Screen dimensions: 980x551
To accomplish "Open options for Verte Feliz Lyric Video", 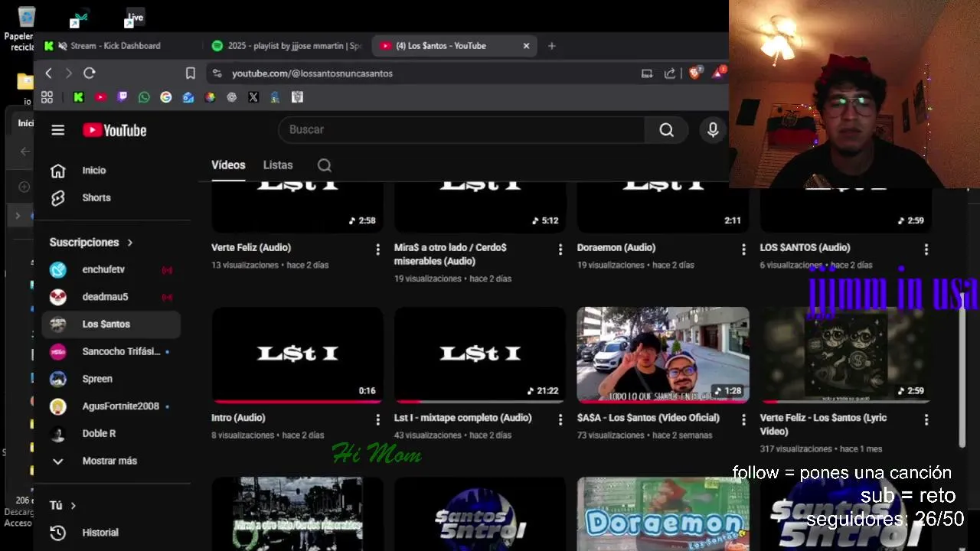I will [926, 420].
